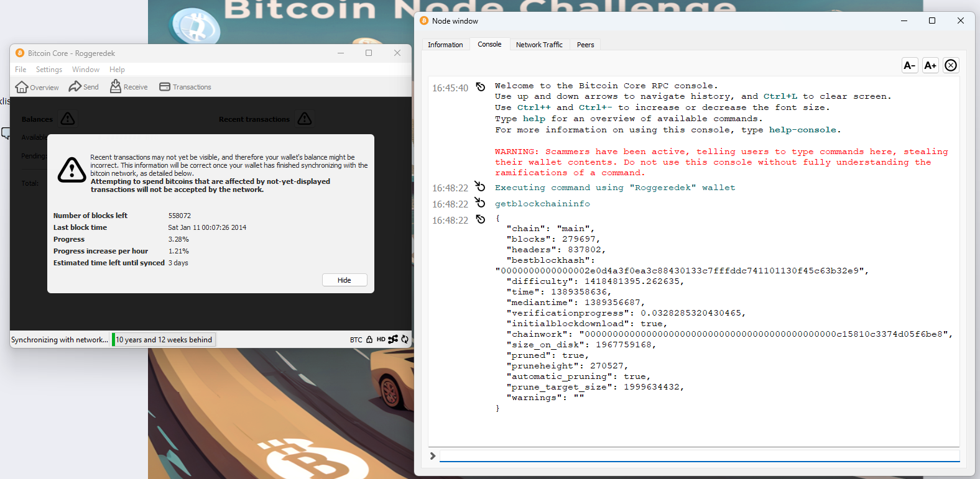Open the File menu
The height and width of the screenshot is (479, 980).
(21, 70)
